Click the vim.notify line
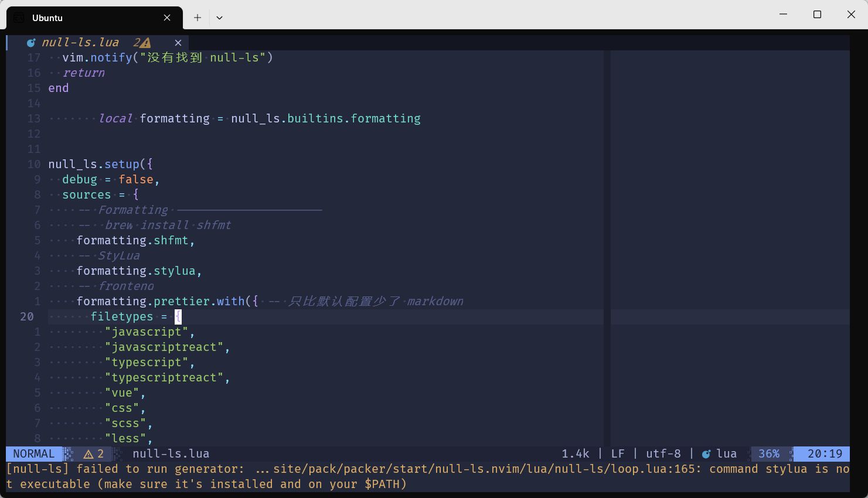868x498 pixels. 168,57
